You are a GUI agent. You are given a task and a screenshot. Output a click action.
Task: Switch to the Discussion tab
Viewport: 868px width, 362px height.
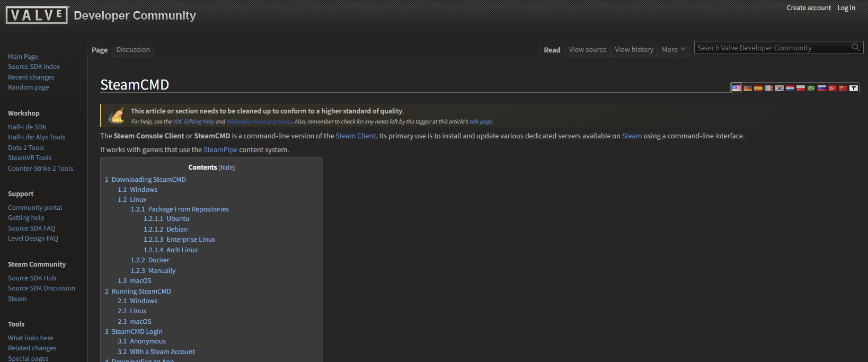click(133, 49)
